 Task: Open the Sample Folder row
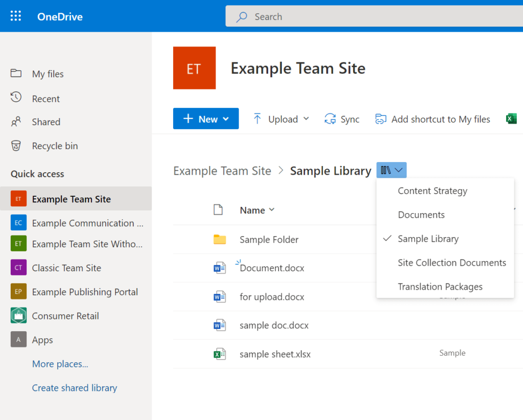point(269,240)
